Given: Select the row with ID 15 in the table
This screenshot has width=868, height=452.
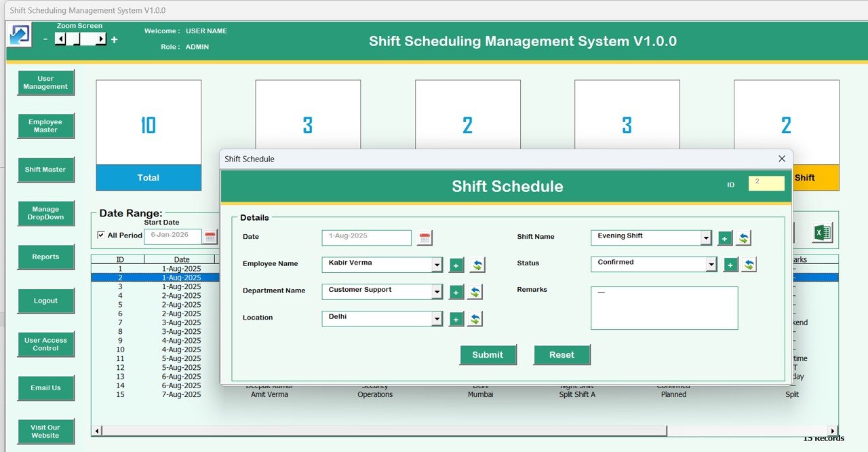Looking at the screenshot, I should (120, 394).
